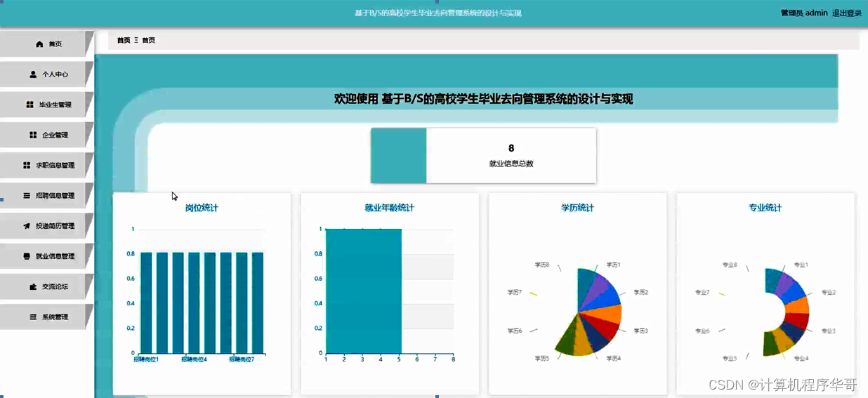Open the 招聘信息管理 sidebar menu
The width and height of the screenshot is (868, 398).
[46, 196]
